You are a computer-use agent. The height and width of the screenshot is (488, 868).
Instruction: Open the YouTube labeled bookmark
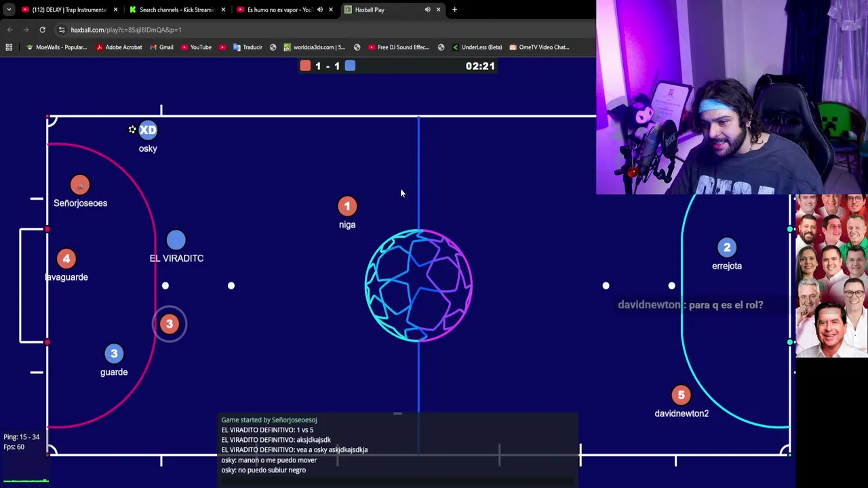coord(196,47)
